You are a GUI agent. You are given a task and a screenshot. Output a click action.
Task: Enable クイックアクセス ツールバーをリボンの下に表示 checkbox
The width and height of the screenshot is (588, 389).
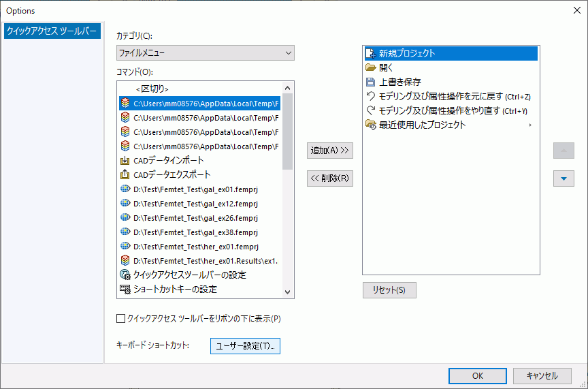click(x=121, y=318)
